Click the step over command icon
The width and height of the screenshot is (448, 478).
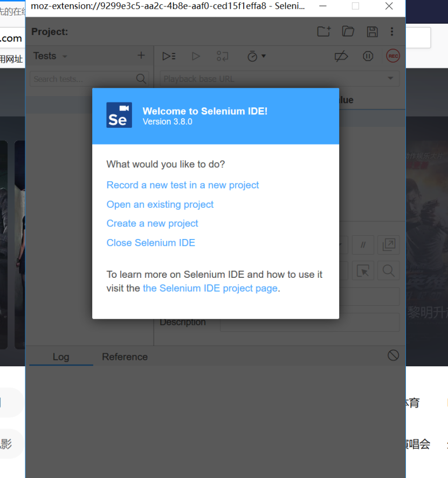coord(222,56)
